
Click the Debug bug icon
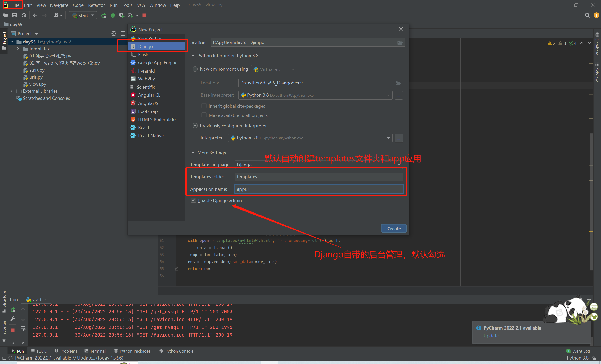(x=112, y=15)
